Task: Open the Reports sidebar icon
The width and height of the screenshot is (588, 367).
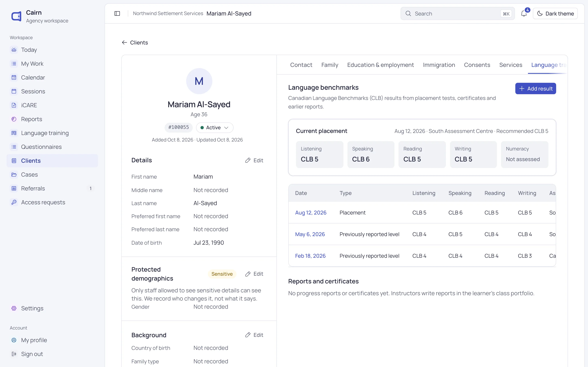Action: [14, 119]
